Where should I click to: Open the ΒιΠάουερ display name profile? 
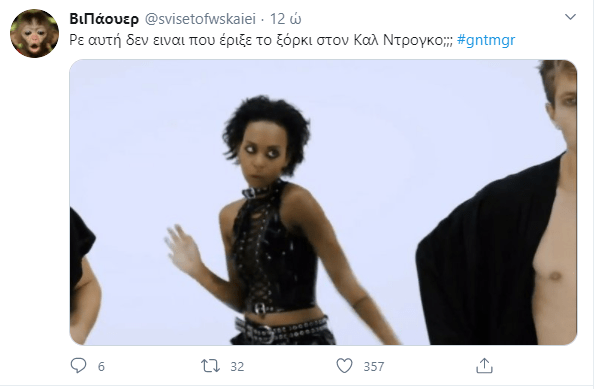pos(104,19)
